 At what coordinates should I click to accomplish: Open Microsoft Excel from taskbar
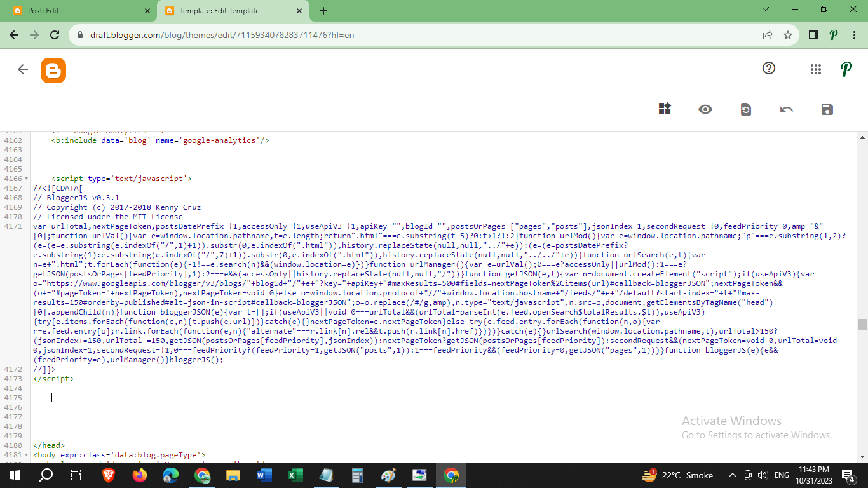pos(295,475)
